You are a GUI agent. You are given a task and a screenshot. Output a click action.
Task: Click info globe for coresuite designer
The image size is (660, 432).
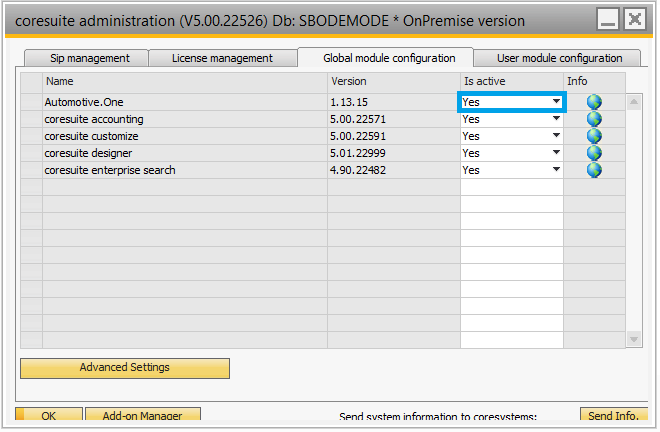[594, 153]
